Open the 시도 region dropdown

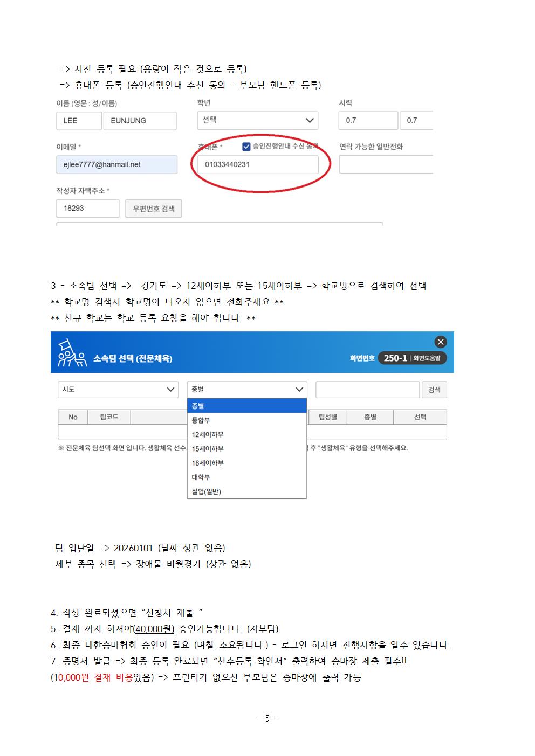(x=118, y=390)
